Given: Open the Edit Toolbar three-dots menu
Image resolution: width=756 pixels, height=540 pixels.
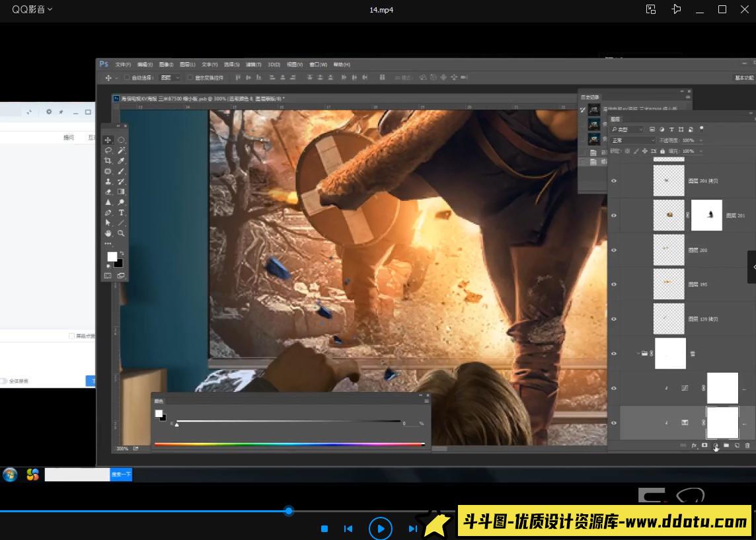Looking at the screenshot, I should (108, 243).
